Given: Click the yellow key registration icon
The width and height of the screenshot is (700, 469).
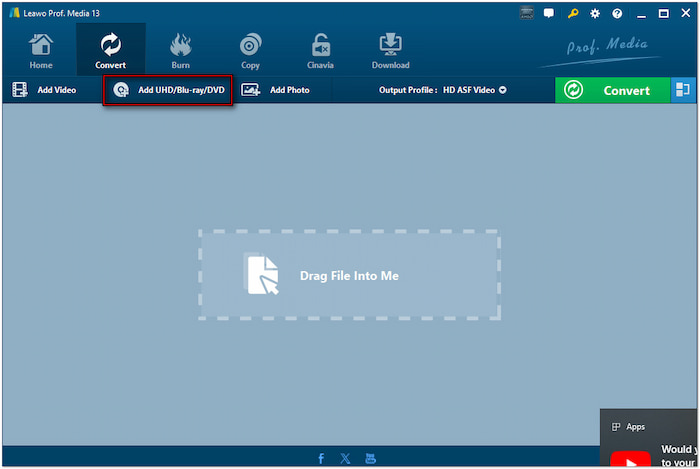Looking at the screenshot, I should 572,13.
